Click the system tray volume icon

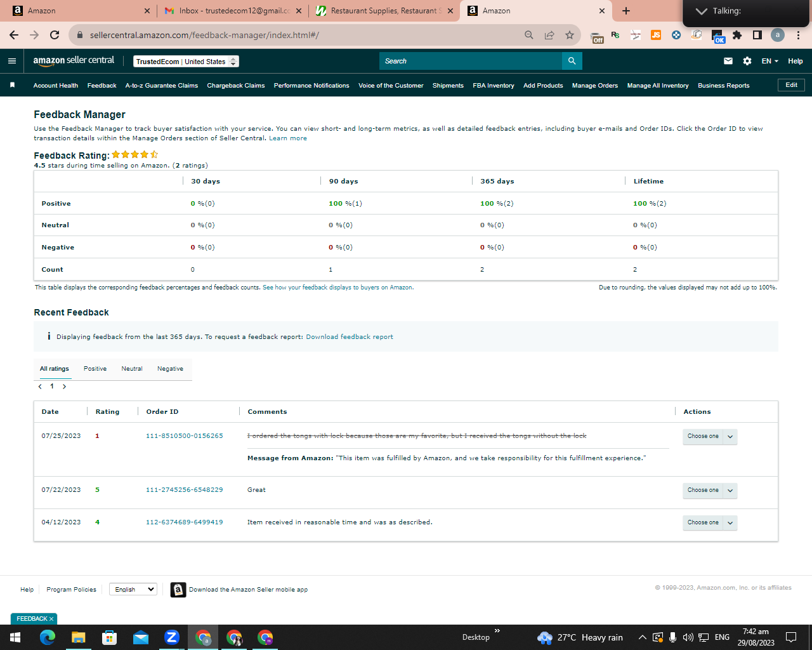(x=688, y=637)
